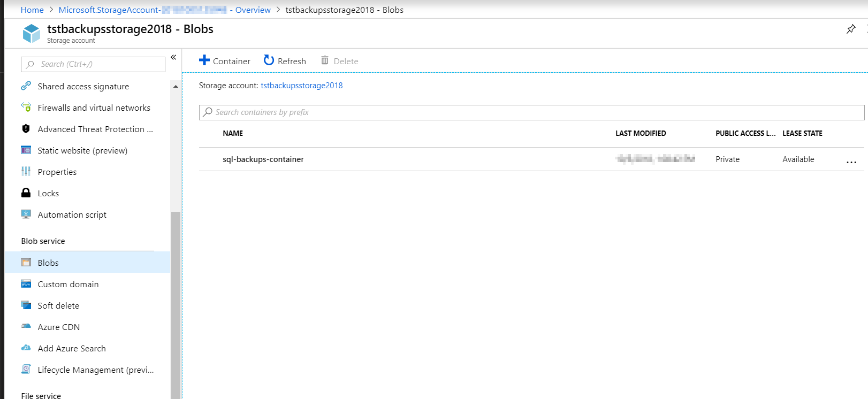Screen dimensions: 868x399
Task: Click the trash can Delete icon
Action: (325, 60)
